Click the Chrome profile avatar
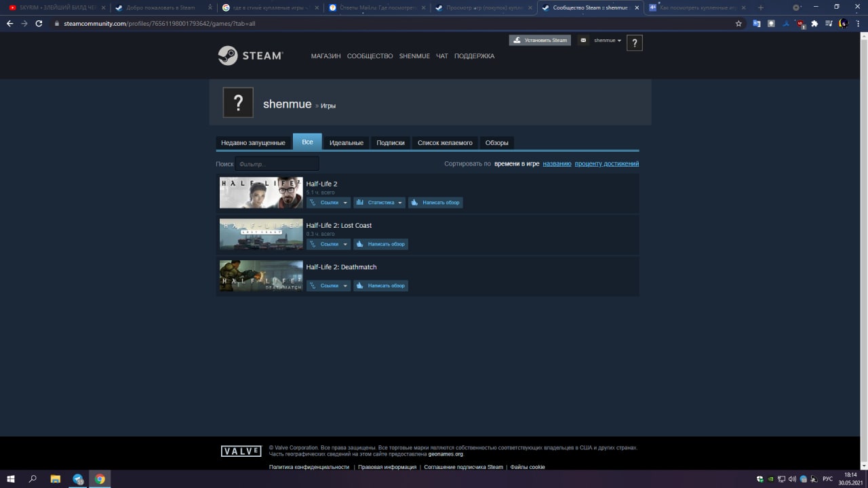Image resolution: width=868 pixels, height=488 pixels. click(844, 23)
